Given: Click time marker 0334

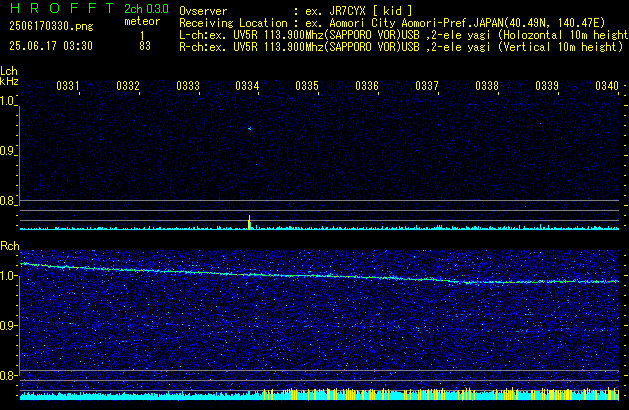Looking at the screenshot, I should coord(247,86).
